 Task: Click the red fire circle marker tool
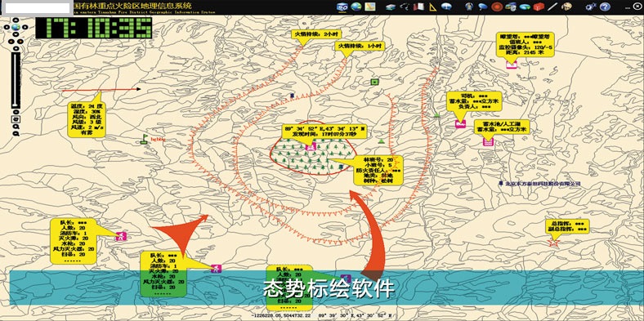(x=497, y=7)
